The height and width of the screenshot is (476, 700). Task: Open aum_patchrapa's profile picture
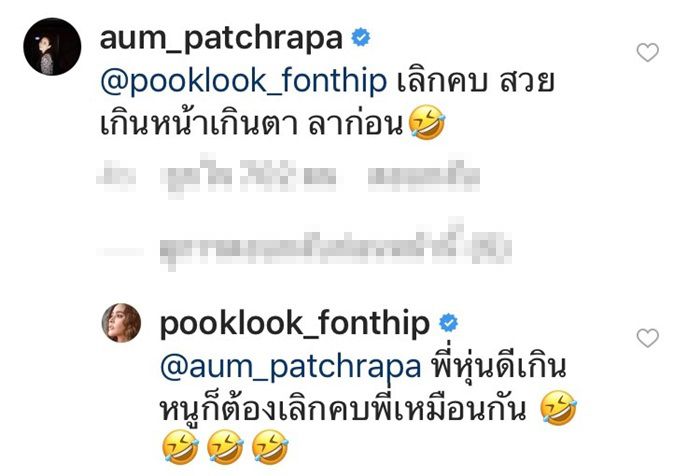pos(52,46)
